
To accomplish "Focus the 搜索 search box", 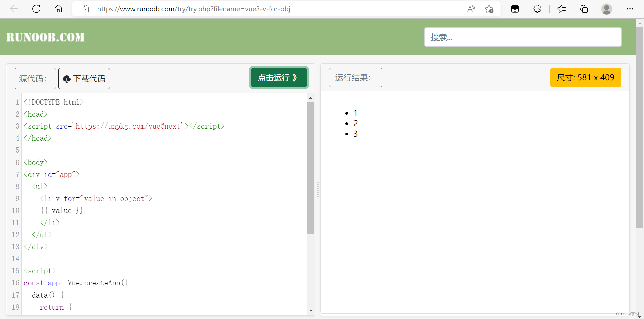I will tap(523, 37).
